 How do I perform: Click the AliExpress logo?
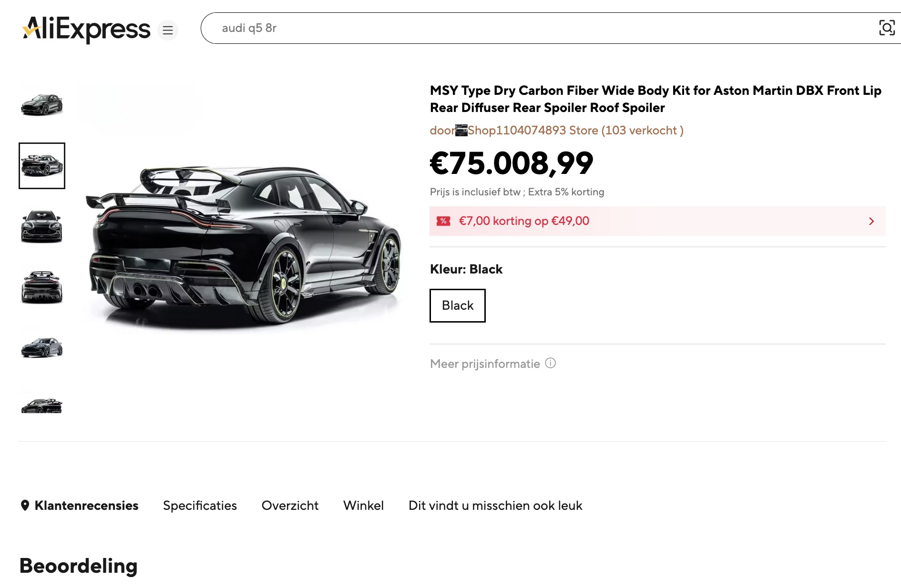(x=86, y=29)
